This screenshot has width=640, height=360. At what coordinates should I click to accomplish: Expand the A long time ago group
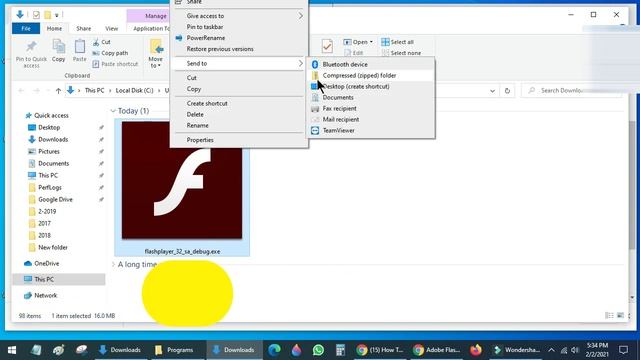113,264
